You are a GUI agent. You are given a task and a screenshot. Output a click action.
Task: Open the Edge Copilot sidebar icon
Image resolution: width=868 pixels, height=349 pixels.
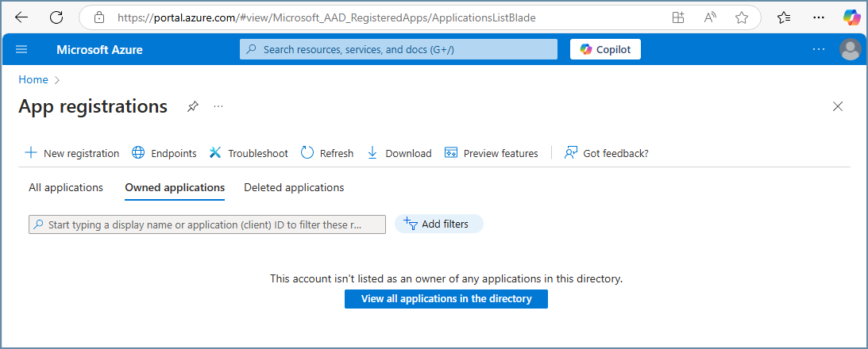click(852, 17)
